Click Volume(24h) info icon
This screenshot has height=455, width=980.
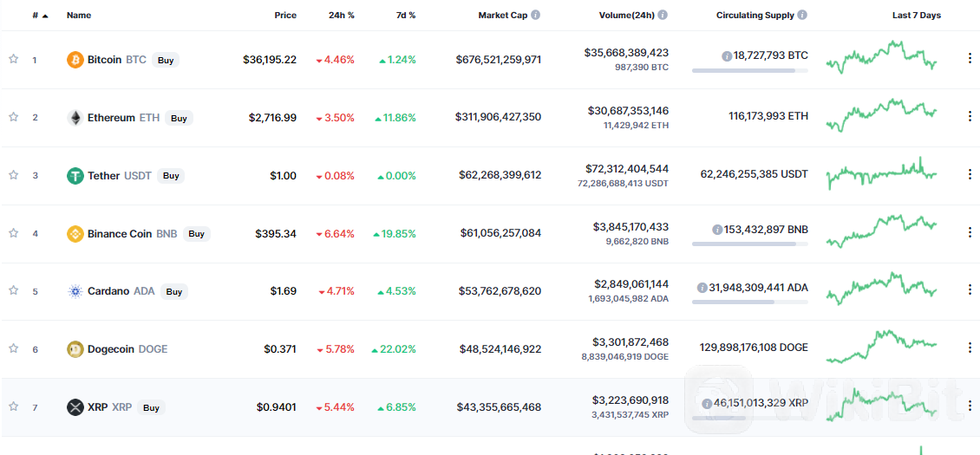[663, 15]
